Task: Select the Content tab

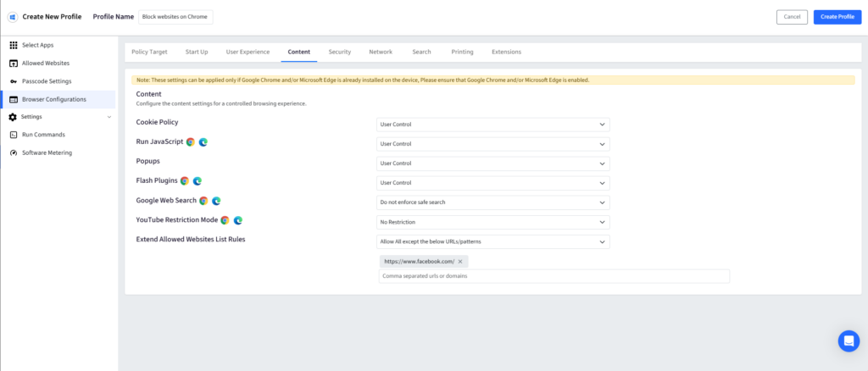Action: 299,52
